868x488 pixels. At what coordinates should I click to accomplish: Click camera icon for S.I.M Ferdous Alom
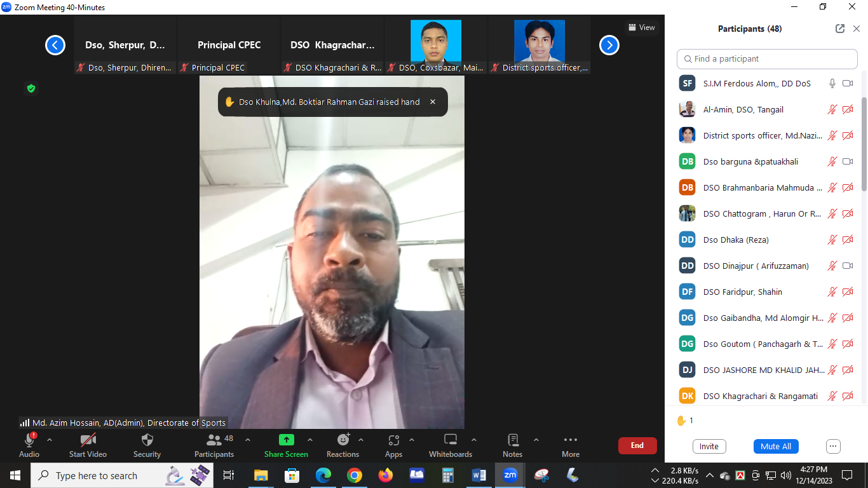pos(848,83)
